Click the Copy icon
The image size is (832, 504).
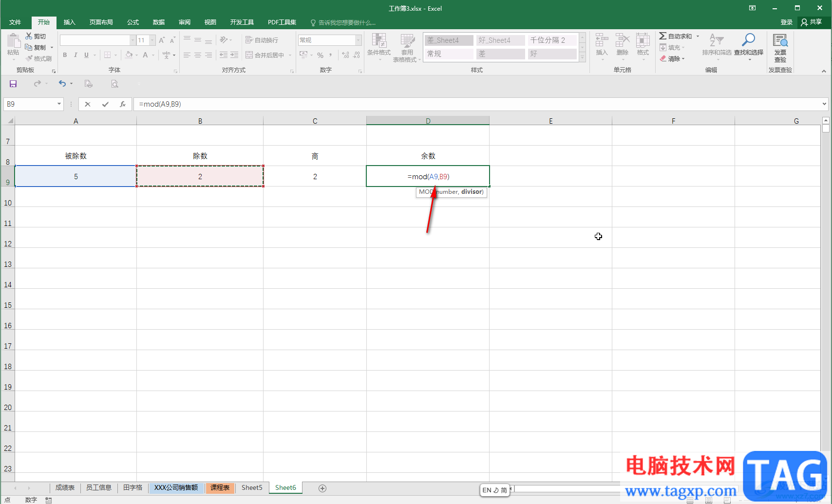(29, 47)
